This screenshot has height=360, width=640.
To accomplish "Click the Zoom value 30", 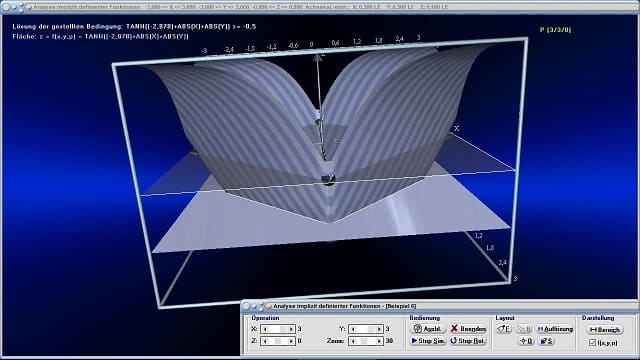I will 389,341.
